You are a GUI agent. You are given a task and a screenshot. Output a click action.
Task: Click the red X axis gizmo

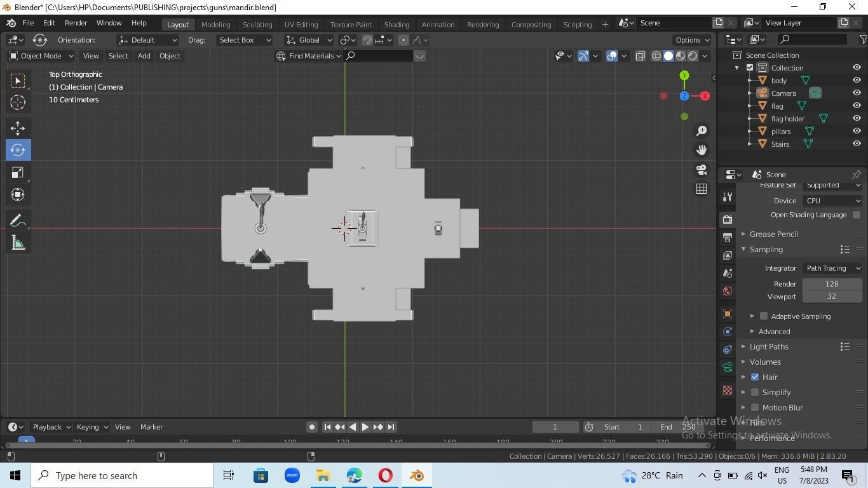pos(705,96)
